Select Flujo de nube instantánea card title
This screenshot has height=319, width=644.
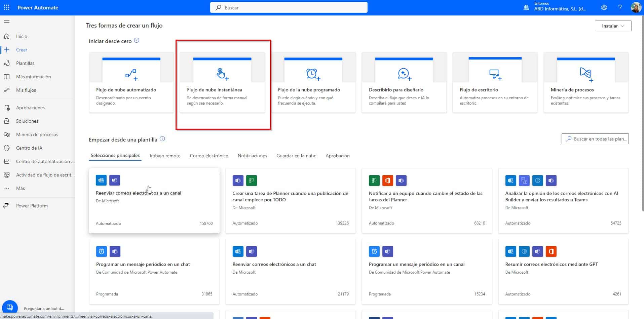[x=215, y=90]
